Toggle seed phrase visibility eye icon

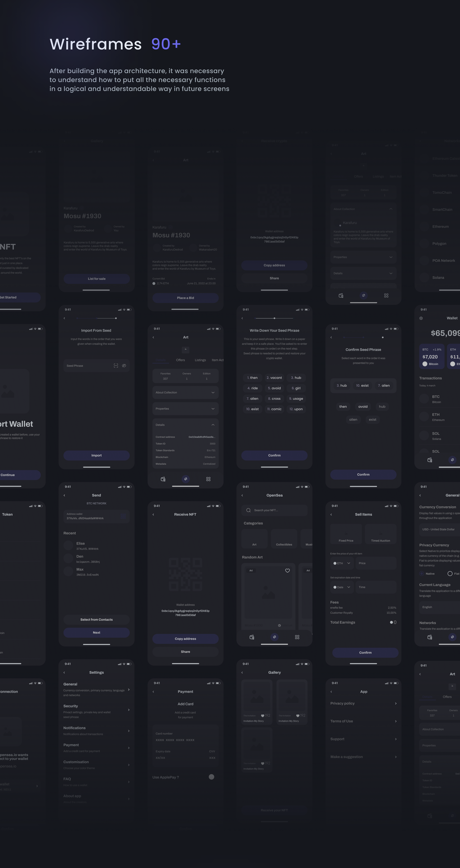[x=124, y=366]
